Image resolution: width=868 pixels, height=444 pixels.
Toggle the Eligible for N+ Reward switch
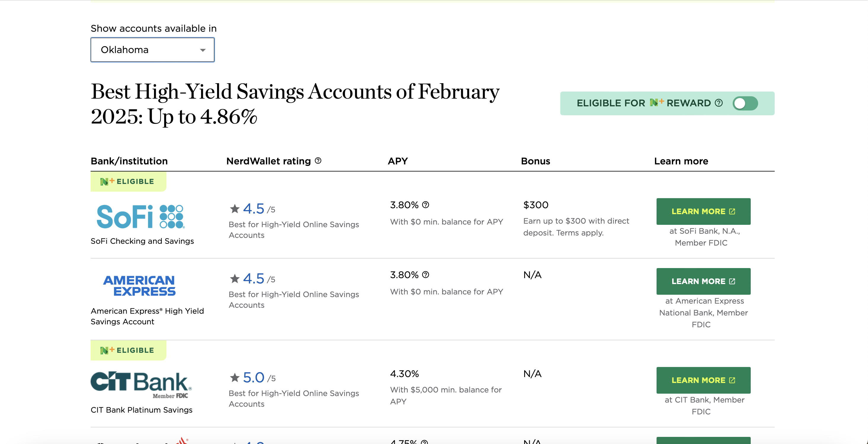point(745,103)
